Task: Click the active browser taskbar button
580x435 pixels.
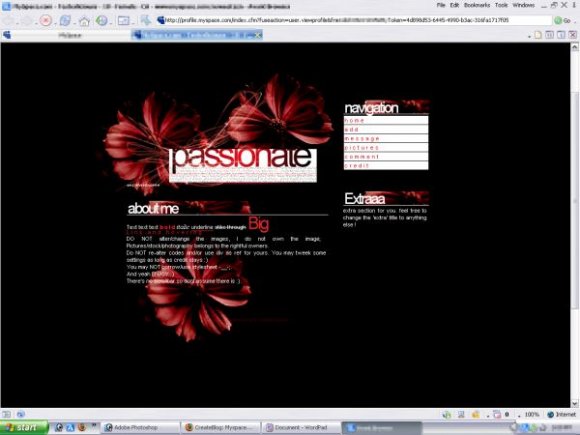Action: pyautogui.click(x=382, y=428)
